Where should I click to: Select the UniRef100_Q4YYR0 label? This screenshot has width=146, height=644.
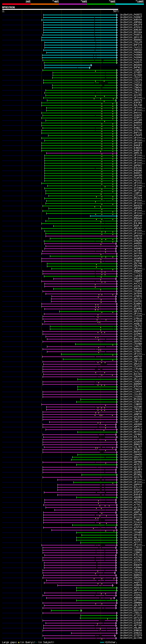(x=131, y=254)
